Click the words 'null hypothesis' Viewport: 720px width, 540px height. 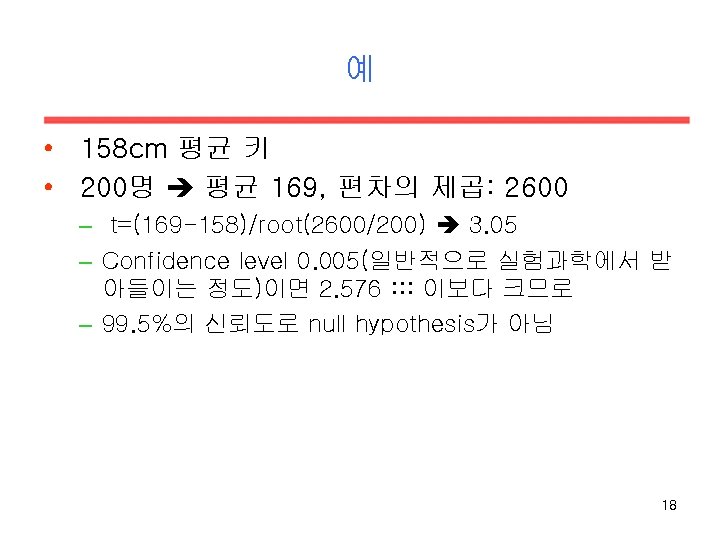click(x=392, y=324)
